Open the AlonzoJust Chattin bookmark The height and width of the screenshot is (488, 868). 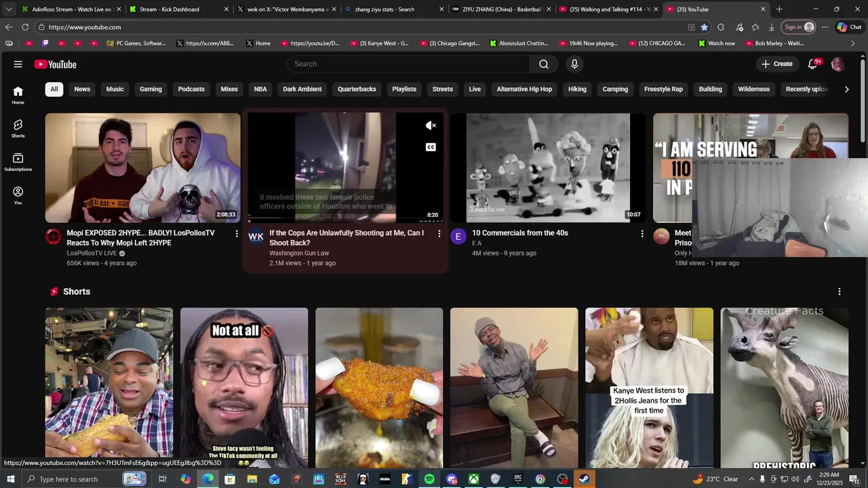pyautogui.click(x=518, y=43)
